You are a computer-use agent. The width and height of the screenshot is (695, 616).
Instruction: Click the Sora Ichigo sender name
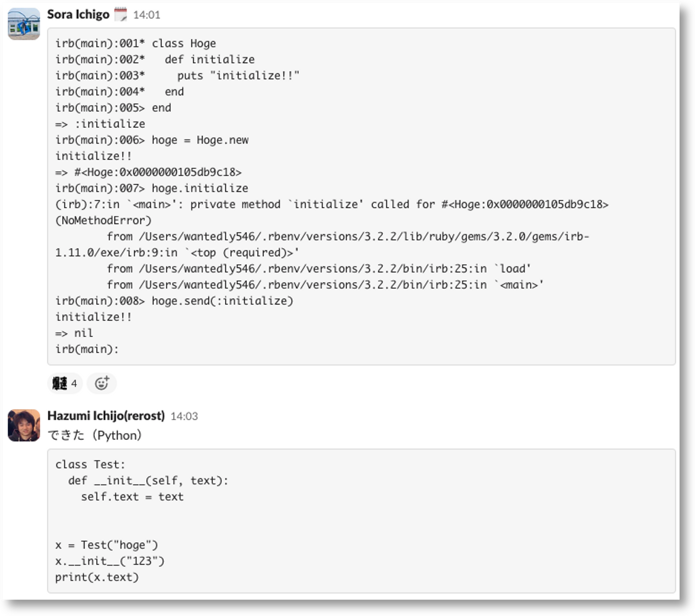point(78,14)
